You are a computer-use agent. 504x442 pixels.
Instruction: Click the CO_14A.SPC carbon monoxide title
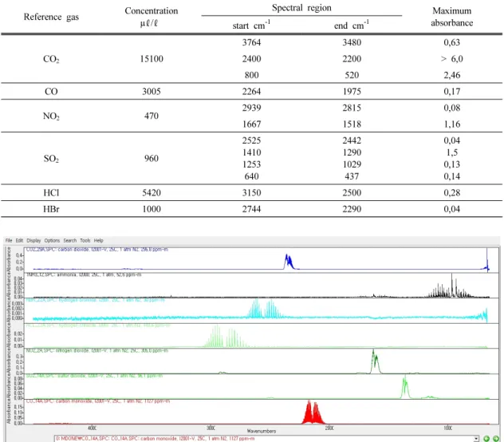point(98,401)
